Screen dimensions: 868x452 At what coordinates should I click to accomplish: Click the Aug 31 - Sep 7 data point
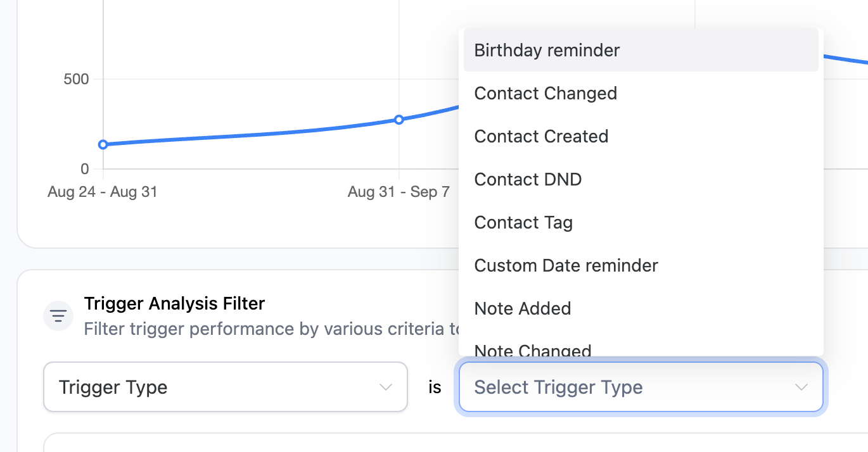click(x=399, y=120)
